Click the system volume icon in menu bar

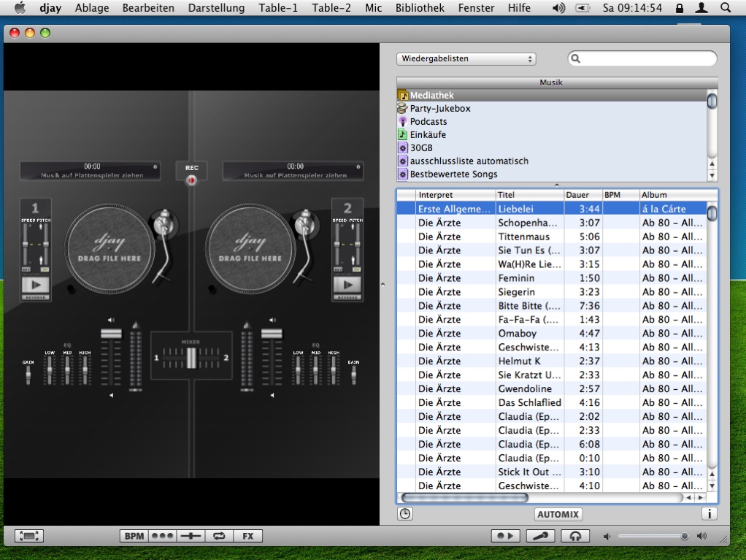(558, 7)
